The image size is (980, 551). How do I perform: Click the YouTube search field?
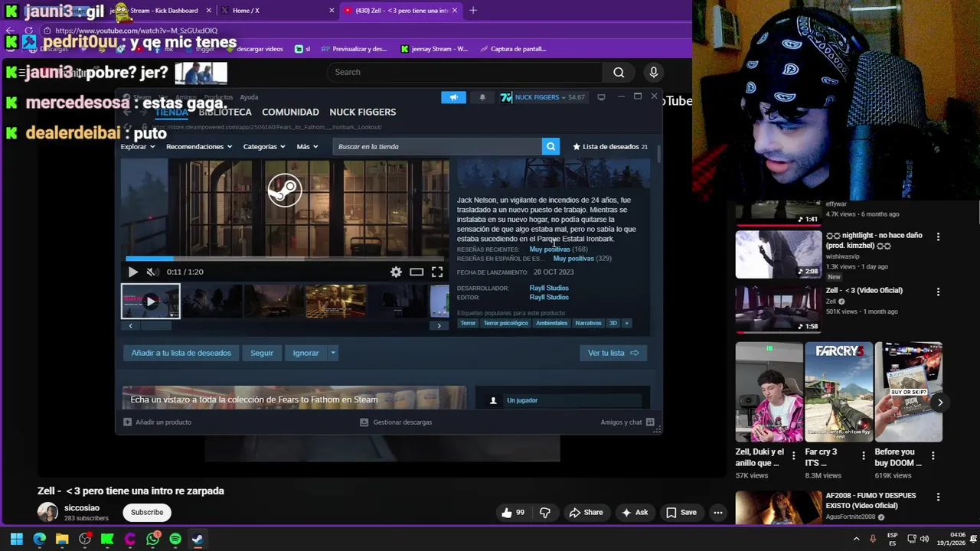[x=465, y=72]
